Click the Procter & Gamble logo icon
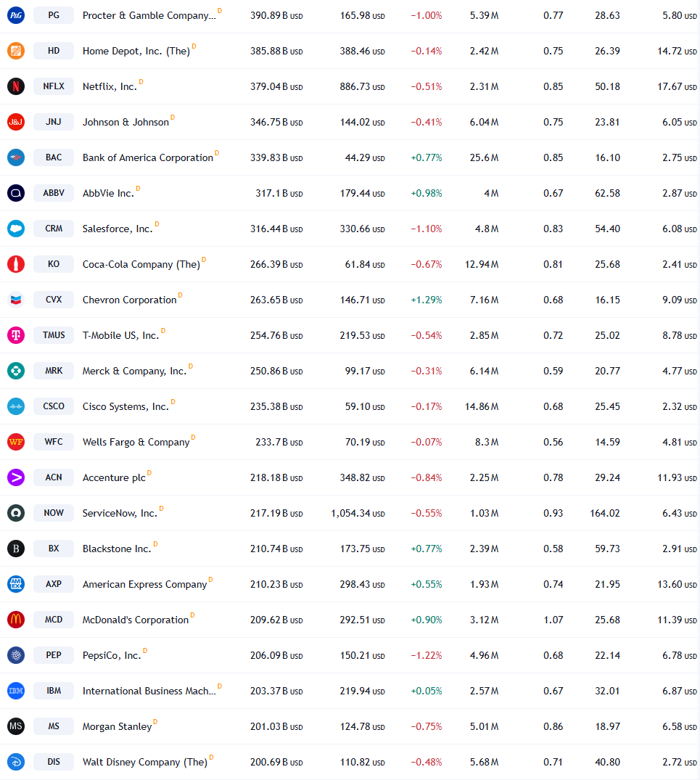Image resolution: width=700 pixels, height=780 pixels. (16, 15)
